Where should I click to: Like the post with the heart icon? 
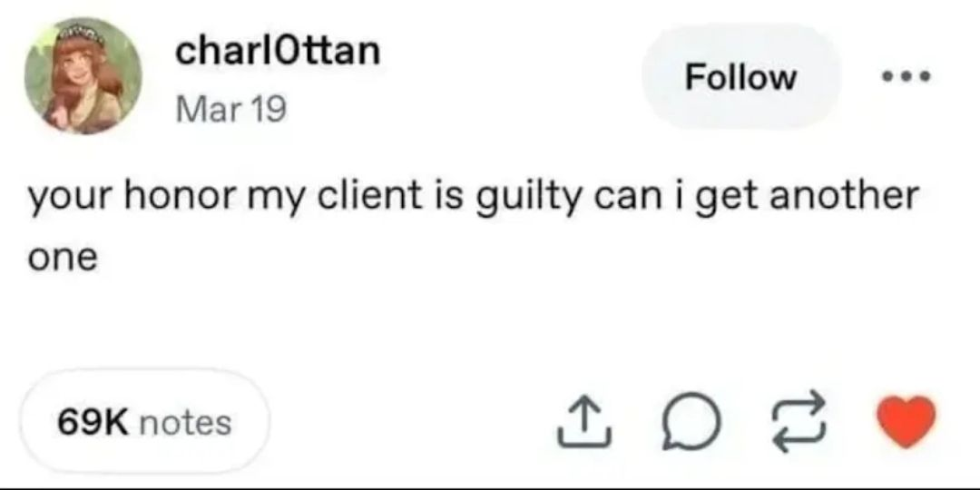tap(906, 422)
